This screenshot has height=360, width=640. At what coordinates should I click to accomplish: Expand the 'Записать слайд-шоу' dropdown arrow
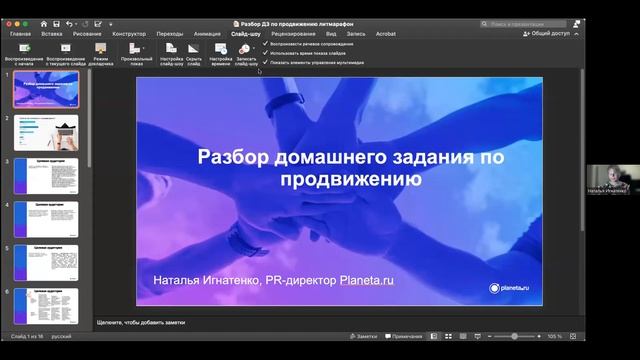(253, 48)
